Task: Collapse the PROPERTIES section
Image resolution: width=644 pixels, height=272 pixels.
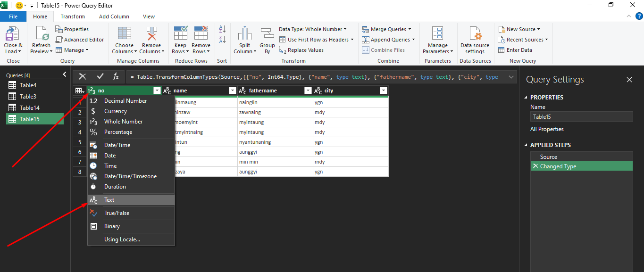Action: click(527, 98)
